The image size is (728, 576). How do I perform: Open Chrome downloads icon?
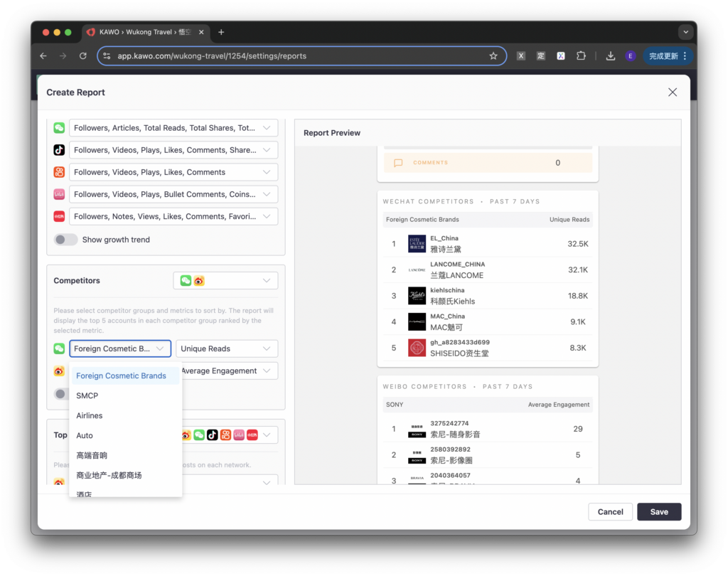coord(610,56)
